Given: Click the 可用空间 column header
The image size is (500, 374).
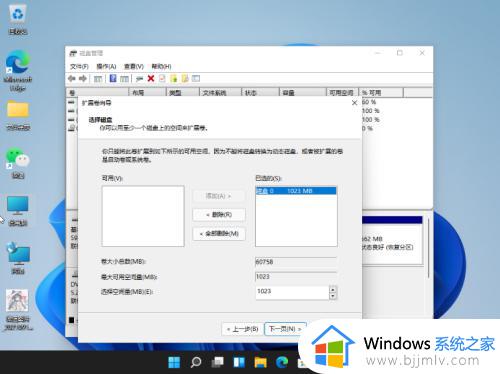Looking at the screenshot, I should [342, 93].
